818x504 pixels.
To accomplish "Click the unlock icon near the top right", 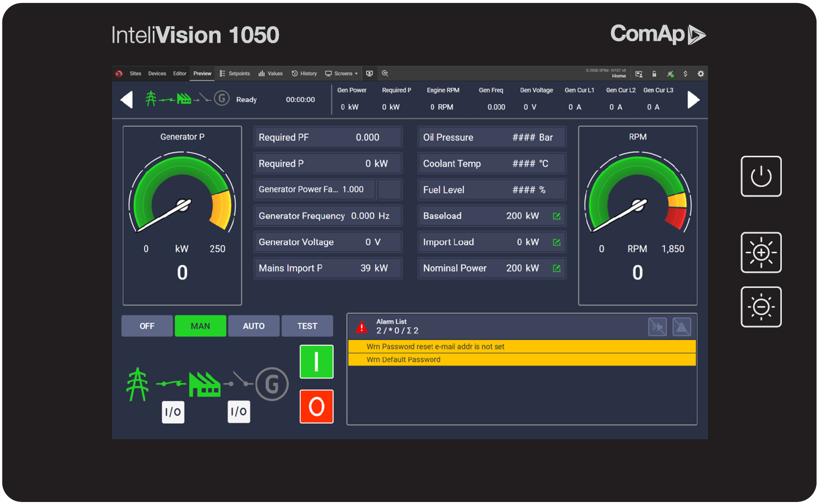I will (x=654, y=74).
